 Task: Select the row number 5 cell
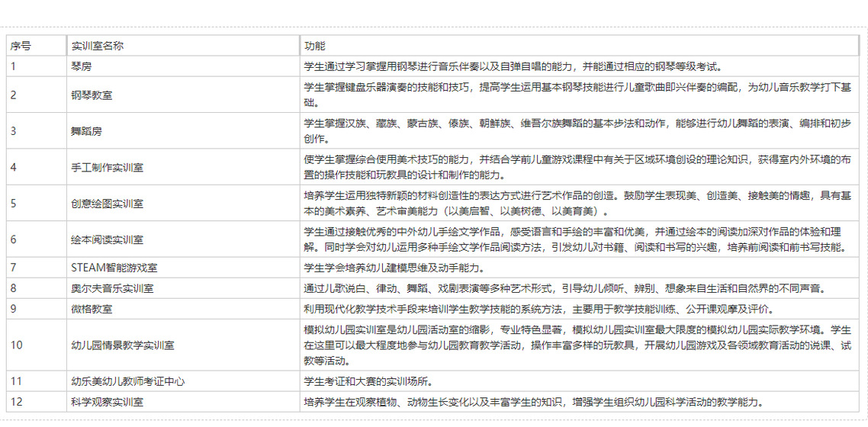14,204
